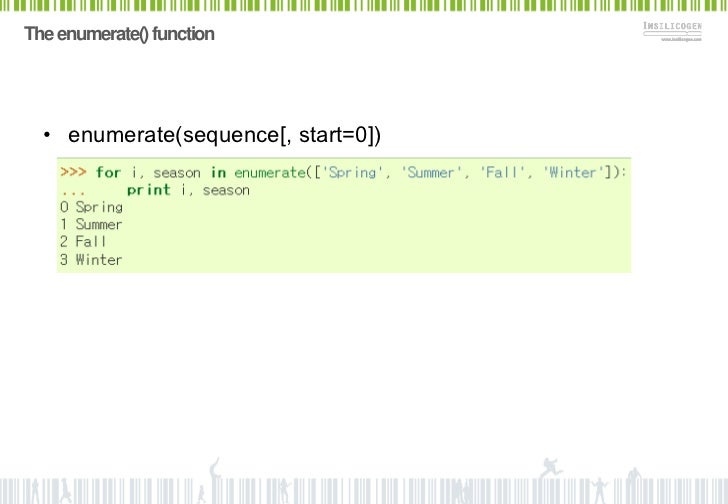The image size is (728, 504).
Task: Click the "0 Spring" output line
Action: 91,207
